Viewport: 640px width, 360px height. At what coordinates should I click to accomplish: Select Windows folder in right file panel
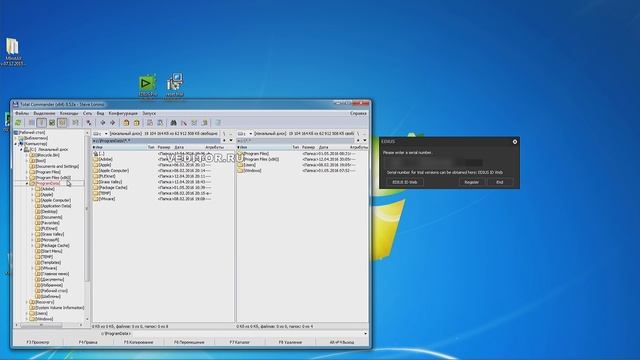252,171
